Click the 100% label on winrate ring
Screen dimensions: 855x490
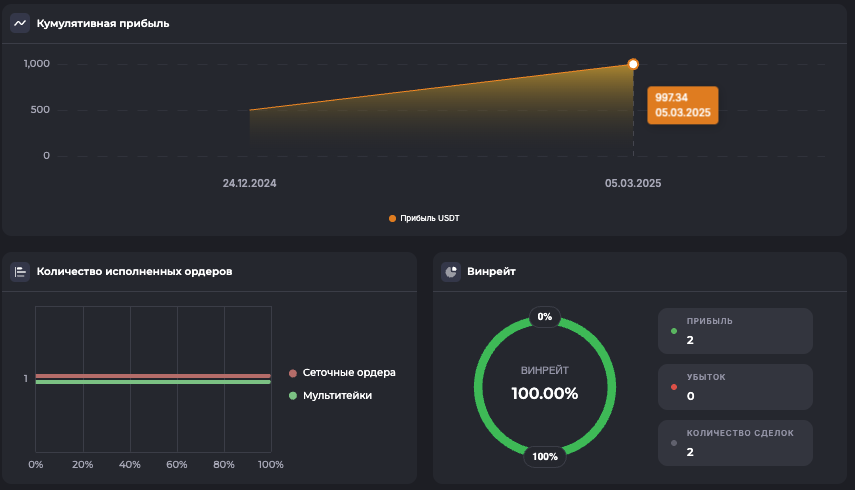pyautogui.click(x=545, y=457)
